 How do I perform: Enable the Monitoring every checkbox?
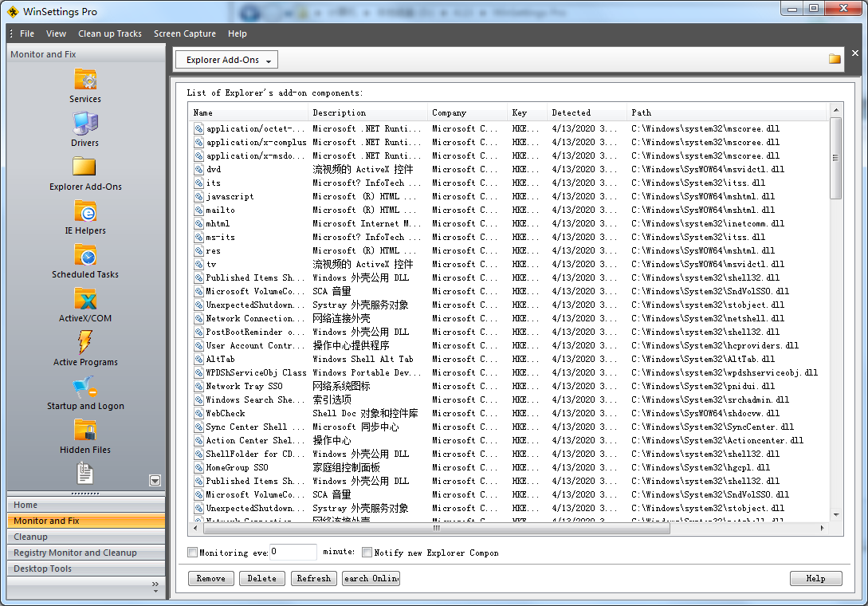[x=193, y=553]
